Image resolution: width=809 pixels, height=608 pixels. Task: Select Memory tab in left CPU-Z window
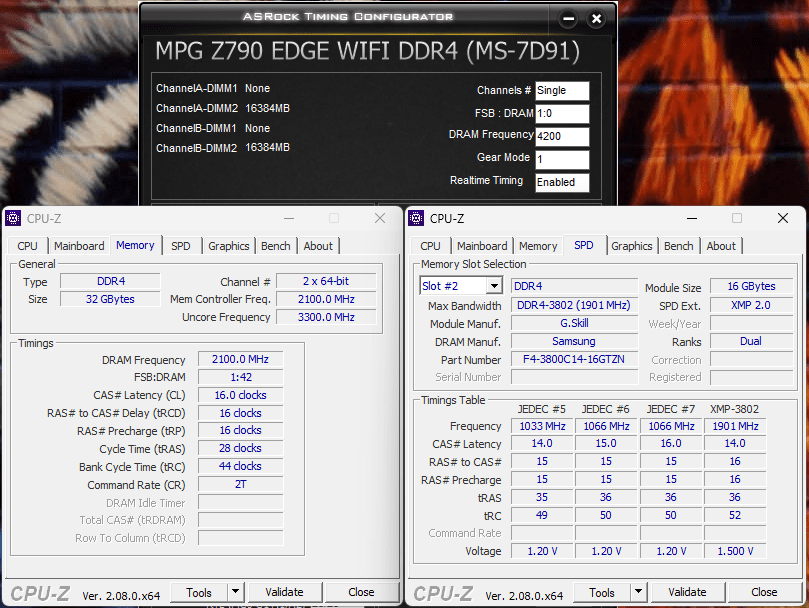[135, 245]
